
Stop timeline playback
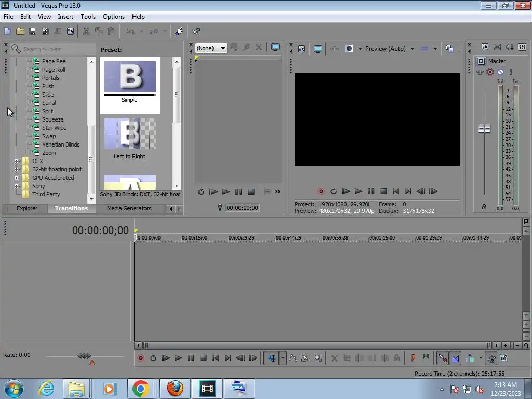[x=203, y=358]
